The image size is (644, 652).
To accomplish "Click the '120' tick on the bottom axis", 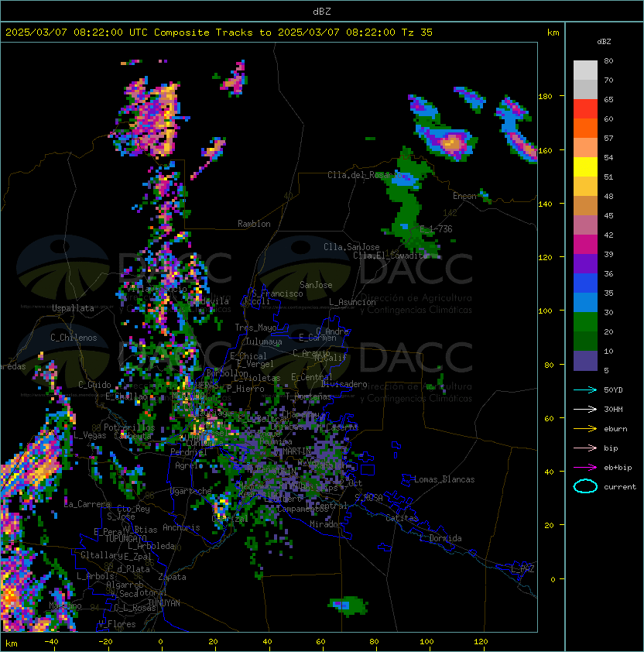I will (x=481, y=642).
